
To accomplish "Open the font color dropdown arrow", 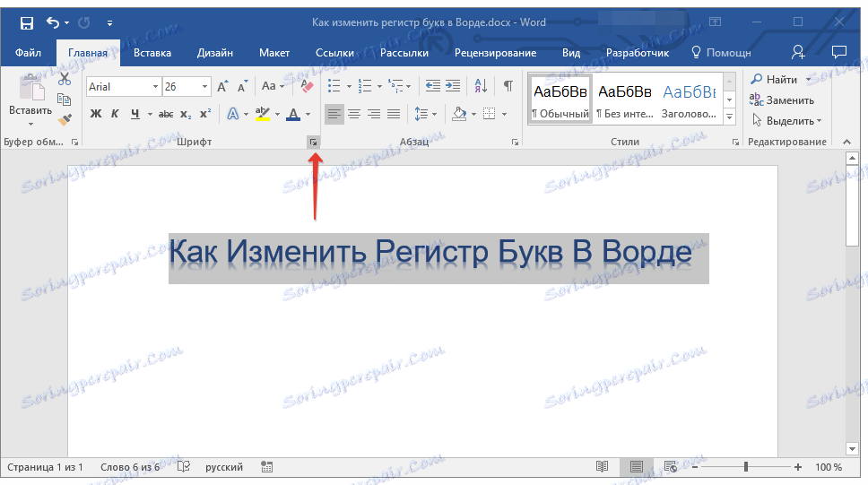I will 308,115.
